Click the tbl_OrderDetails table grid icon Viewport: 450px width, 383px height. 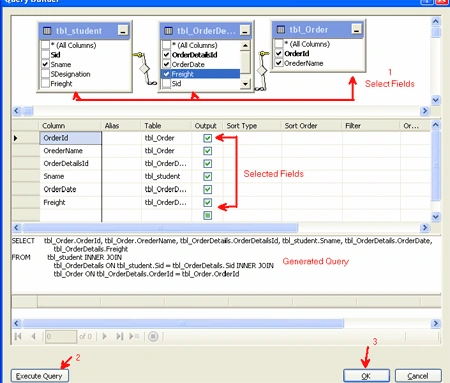(168, 31)
